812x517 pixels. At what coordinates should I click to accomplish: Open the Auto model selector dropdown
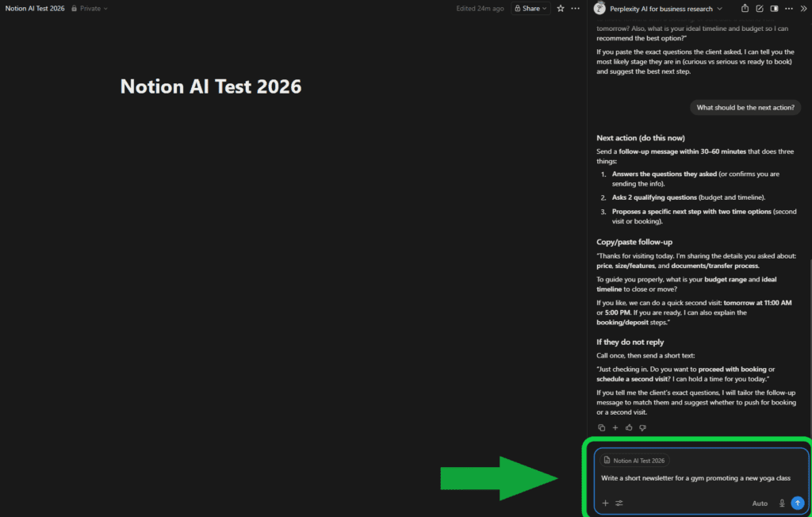[760, 504]
